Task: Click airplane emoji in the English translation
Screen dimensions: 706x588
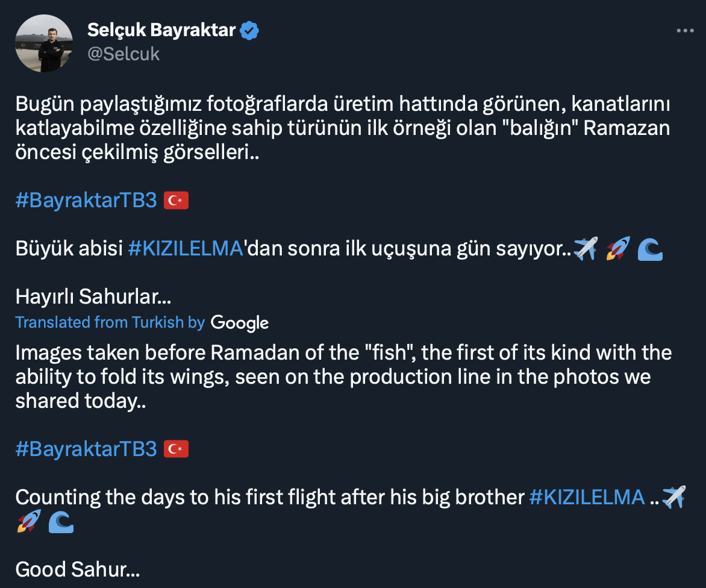Action: pyautogui.click(x=673, y=497)
